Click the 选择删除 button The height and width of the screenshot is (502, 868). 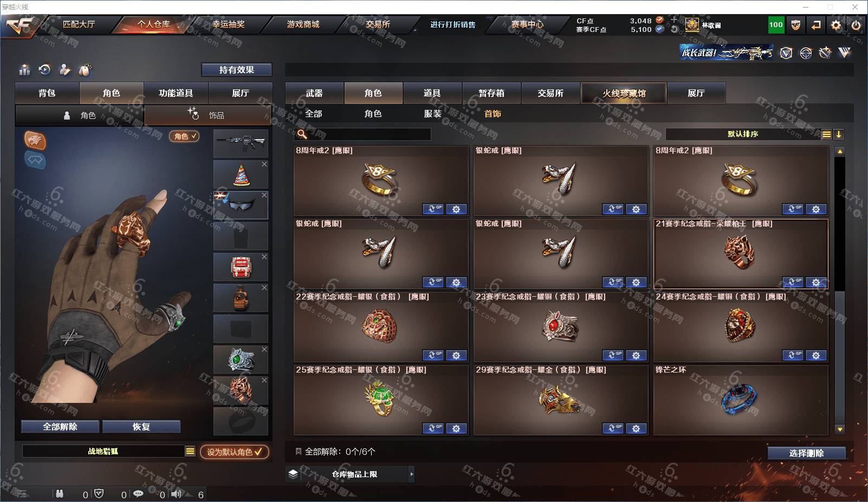(x=807, y=453)
